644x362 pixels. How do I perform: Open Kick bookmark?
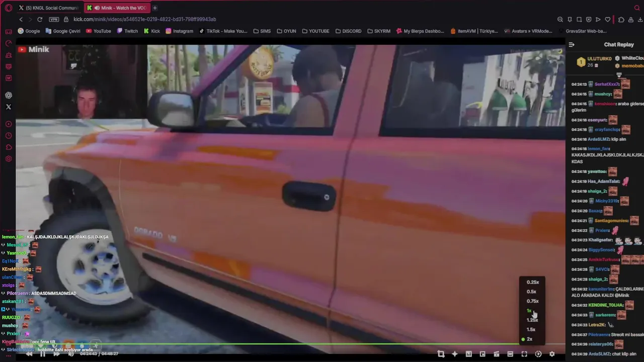[152, 31]
